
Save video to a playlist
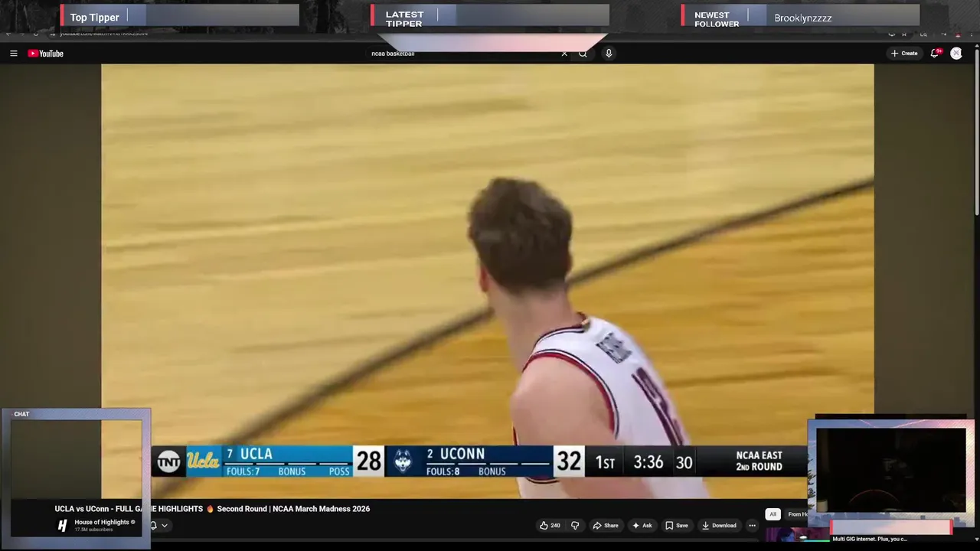point(677,526)
